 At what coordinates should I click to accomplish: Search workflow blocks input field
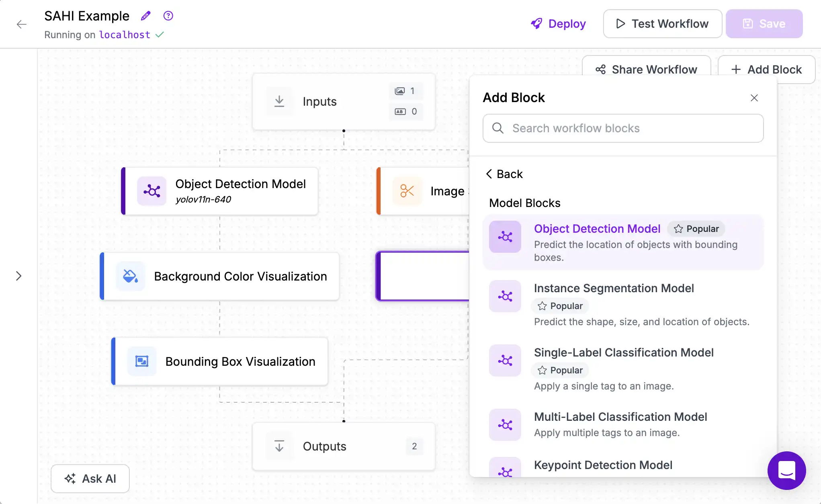pos(623,128)
